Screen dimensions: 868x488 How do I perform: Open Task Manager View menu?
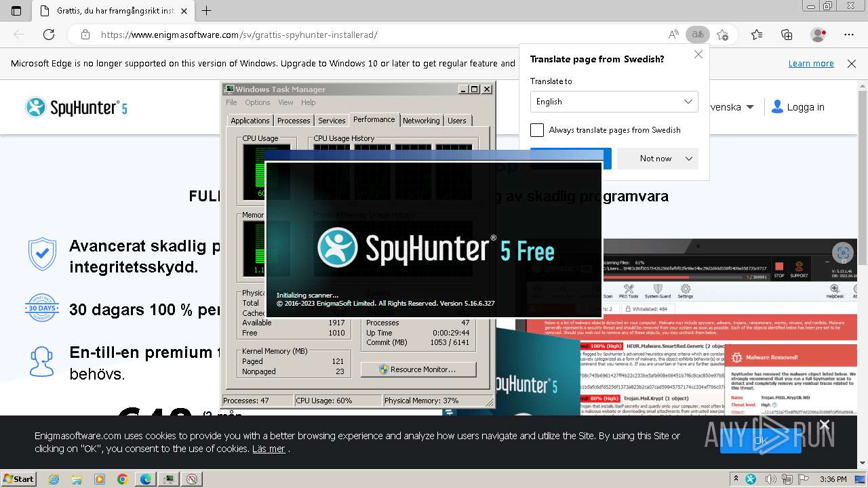click(285, 102)
